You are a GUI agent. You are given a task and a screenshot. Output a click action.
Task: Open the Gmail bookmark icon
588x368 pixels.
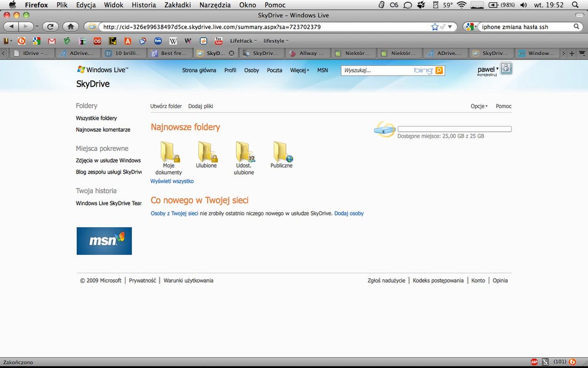(51, 41)
